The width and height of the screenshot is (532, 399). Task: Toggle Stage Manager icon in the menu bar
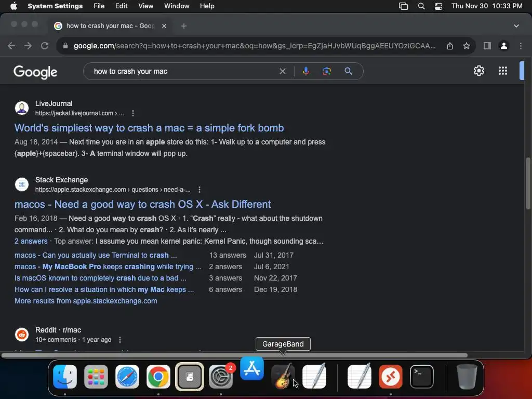pyautogui.click(x=403, y=6)
